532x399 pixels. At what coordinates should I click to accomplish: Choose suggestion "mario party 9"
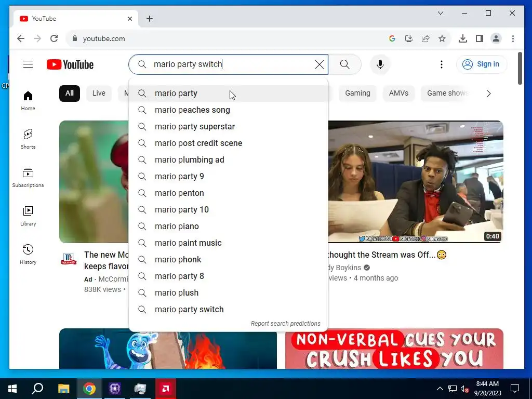(x=229, y=177)
